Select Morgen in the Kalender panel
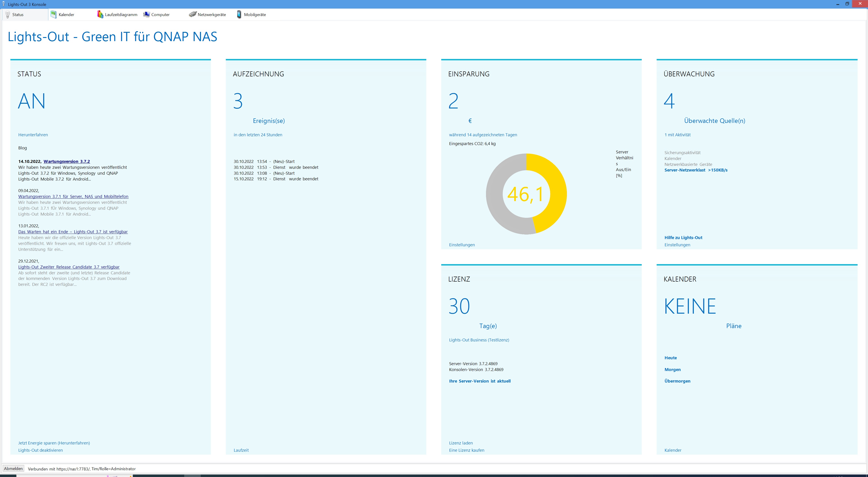Image resolution: width=868 pixels, height=477 pixels. click(x=672, y=369)
